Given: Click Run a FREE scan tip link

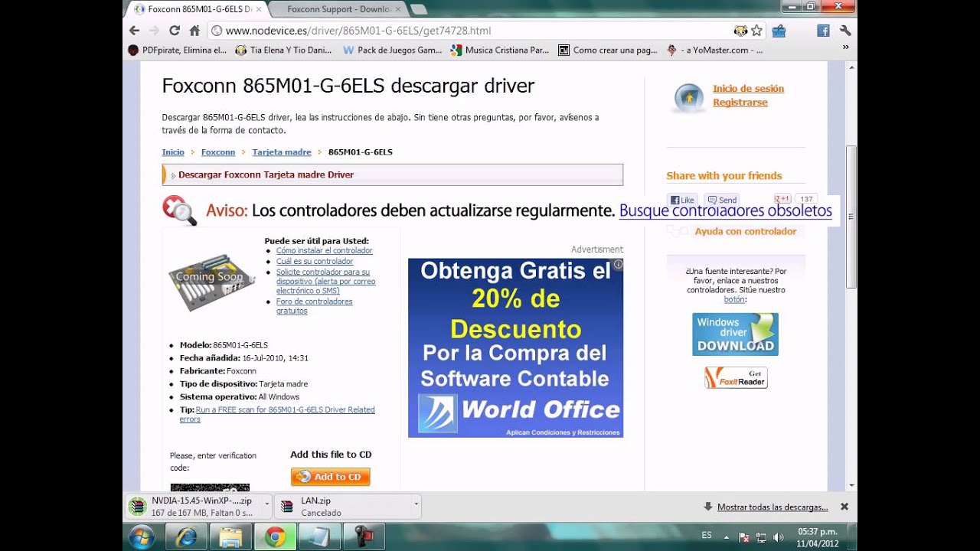Looking at the screenshot, I should coord(277,415).
